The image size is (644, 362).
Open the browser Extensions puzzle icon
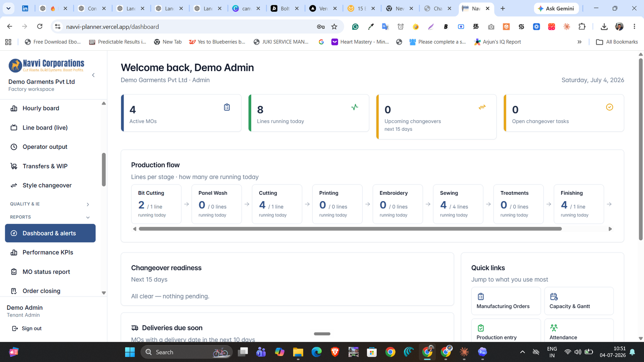coord(582,27)
